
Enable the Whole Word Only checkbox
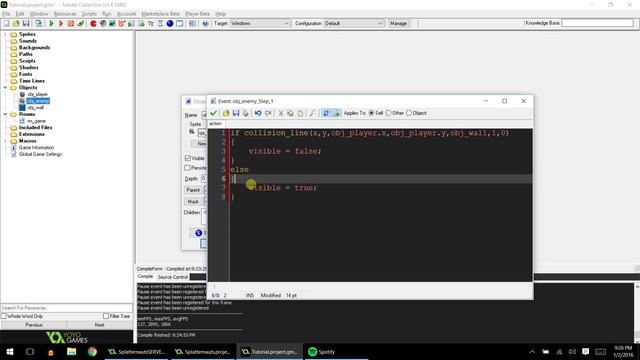[x=4, y=316]
